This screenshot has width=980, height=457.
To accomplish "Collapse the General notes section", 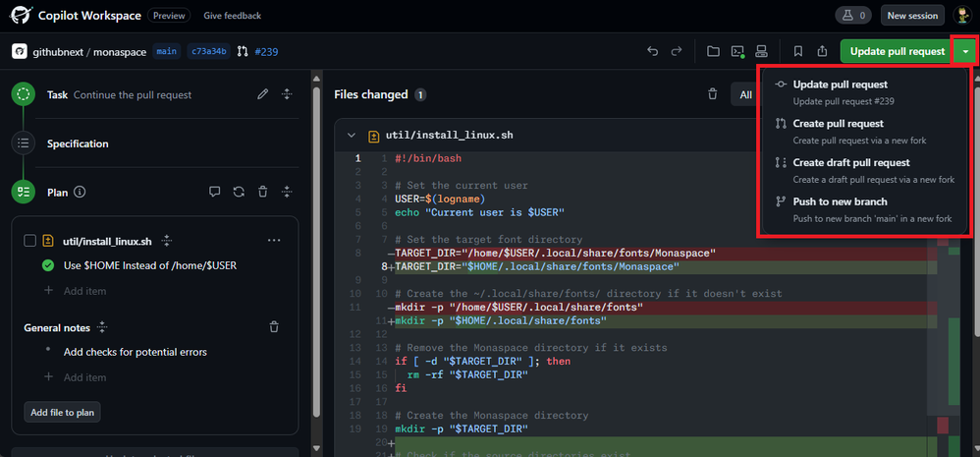I will [x=102, y=327].
